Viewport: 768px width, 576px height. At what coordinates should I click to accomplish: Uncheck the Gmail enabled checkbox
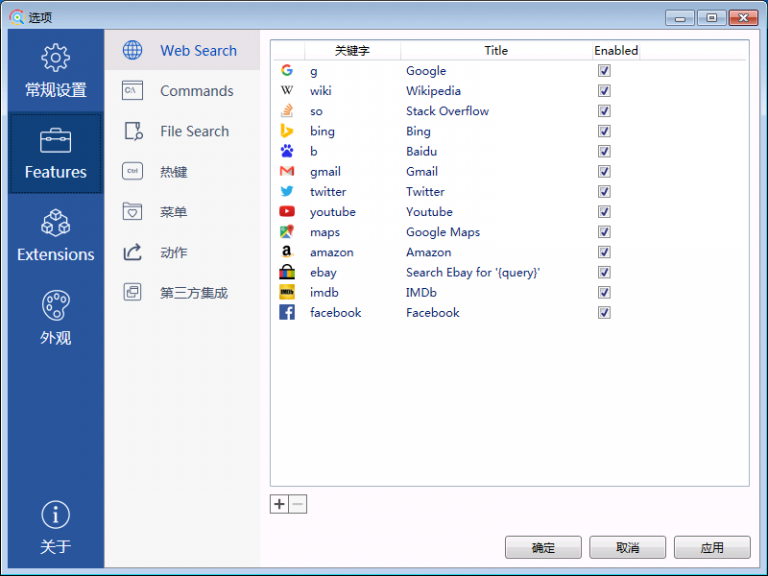point(604,172)
